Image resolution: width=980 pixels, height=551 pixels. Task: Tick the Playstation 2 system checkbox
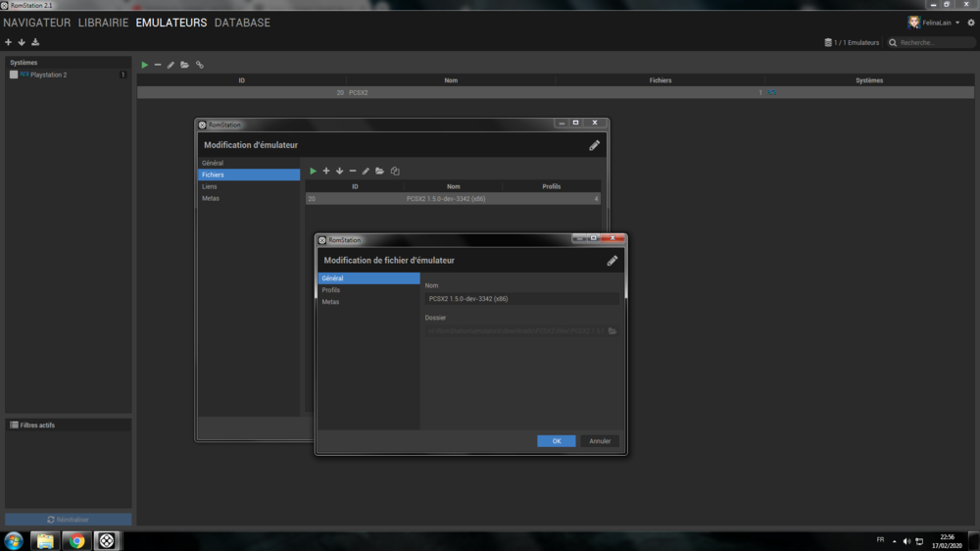(14, 75)
